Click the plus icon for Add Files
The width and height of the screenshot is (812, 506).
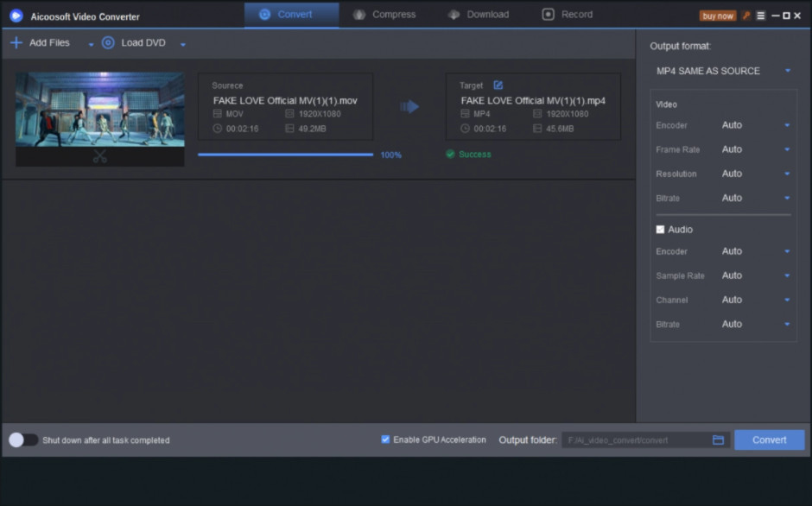pyautogui.click(x=16, y=42)
